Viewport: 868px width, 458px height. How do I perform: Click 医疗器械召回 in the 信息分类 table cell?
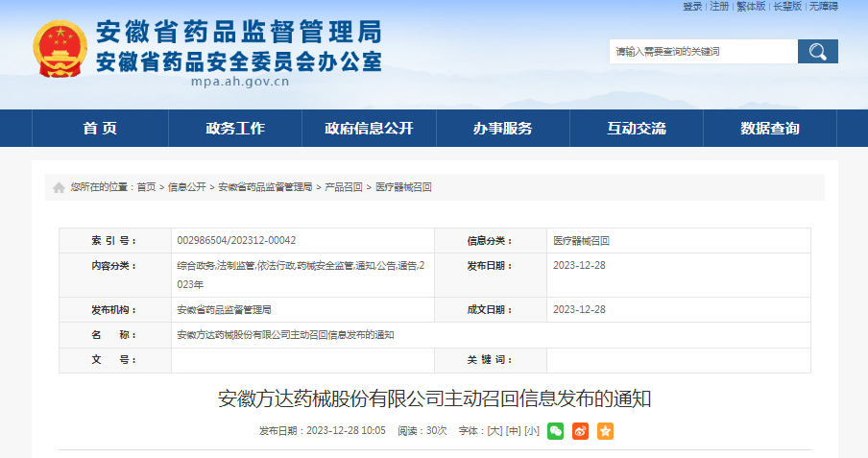pos(581,241)
